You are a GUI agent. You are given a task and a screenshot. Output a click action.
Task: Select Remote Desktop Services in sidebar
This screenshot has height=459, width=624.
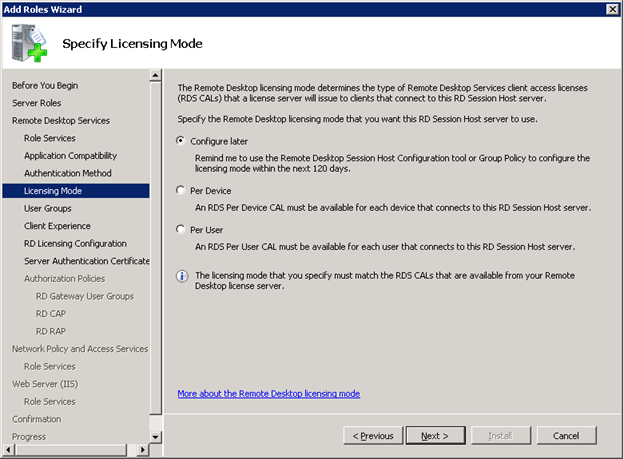(61, 121)
